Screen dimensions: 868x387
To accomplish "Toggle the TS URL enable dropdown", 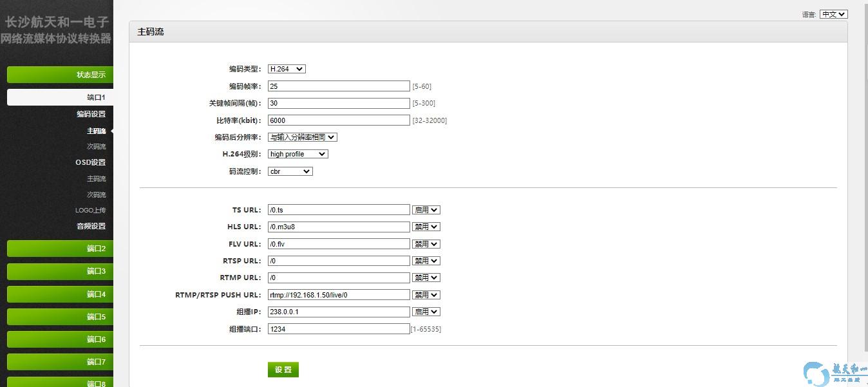I will click(426, 210).
